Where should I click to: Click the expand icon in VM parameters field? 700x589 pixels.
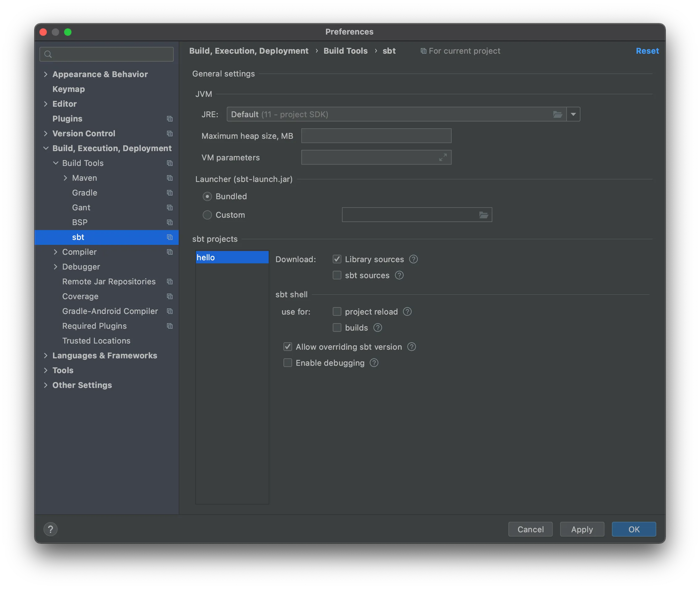[443, 157]
